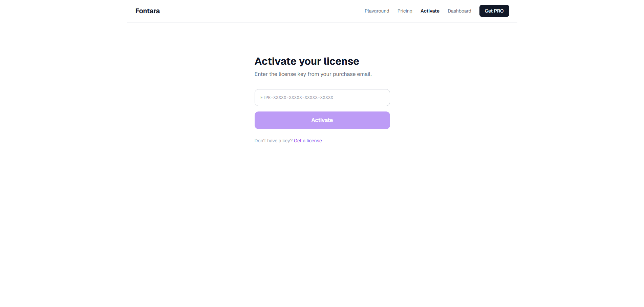View plans by opening Pricing
Image resolution: width=644 pixels, height=307 pixels.
405,11
